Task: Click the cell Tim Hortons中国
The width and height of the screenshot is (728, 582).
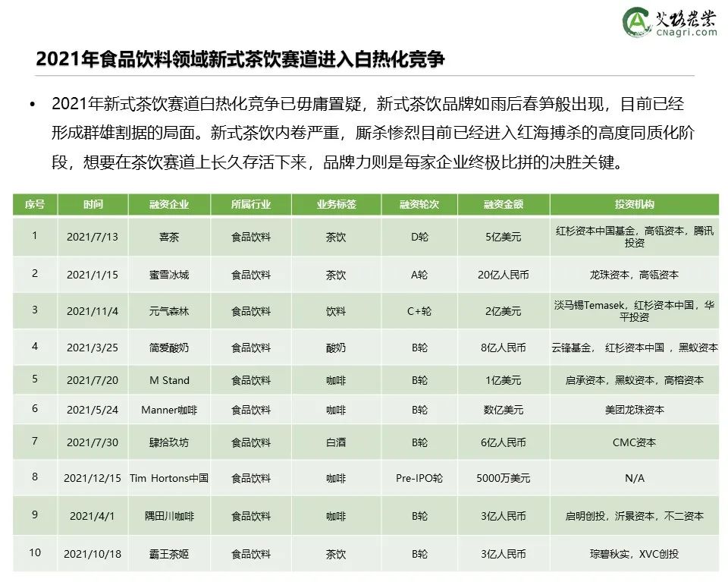Action: [169, 478]
